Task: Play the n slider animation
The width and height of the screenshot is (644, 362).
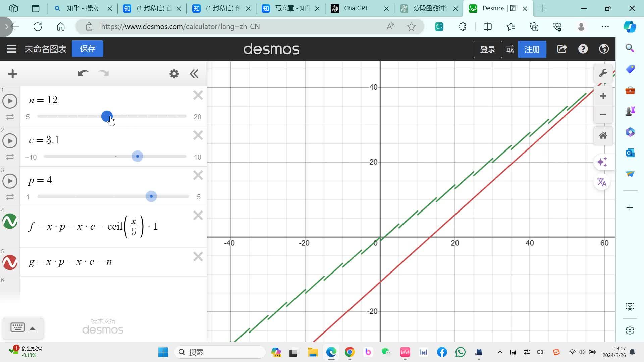Action: 10,101
